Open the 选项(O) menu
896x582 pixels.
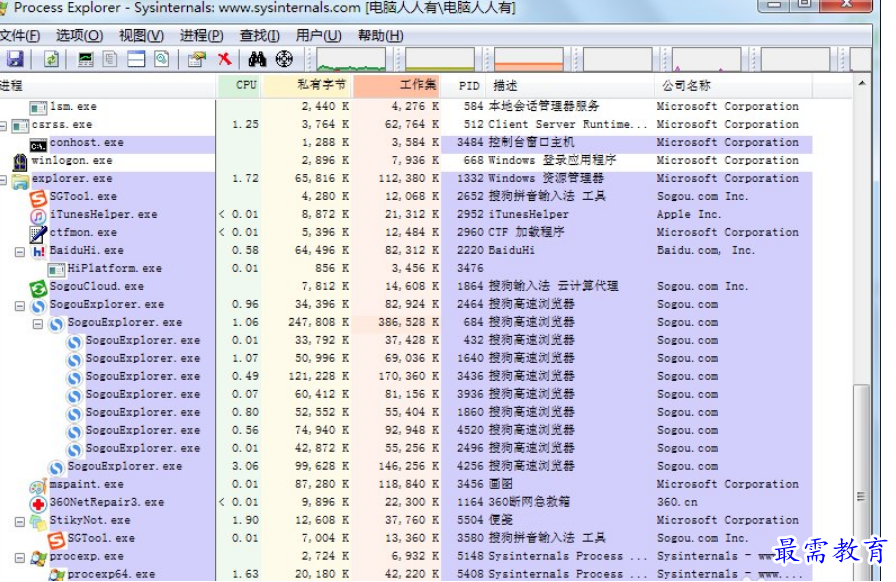(x=79, y=36)
